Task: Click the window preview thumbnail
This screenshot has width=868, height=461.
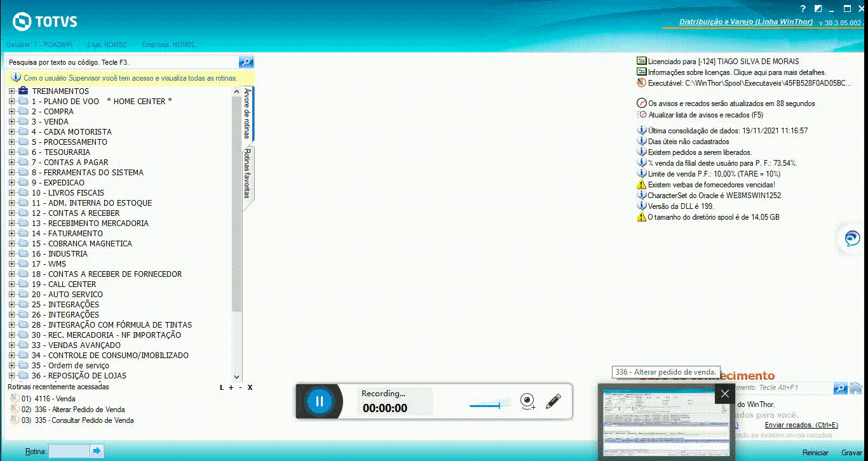Action: point(665,422)
